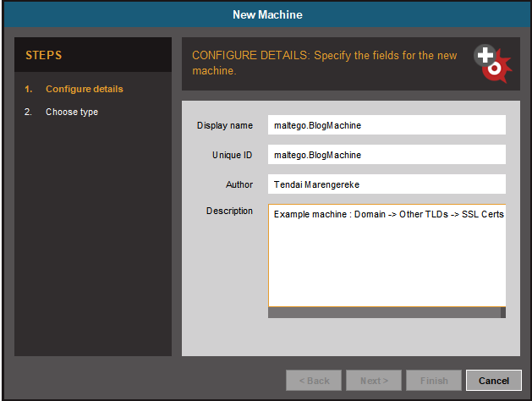The height and width of the screenshot is (401, 532).
Task: Click inside the Description text area
Action: (x=387, y=255)
